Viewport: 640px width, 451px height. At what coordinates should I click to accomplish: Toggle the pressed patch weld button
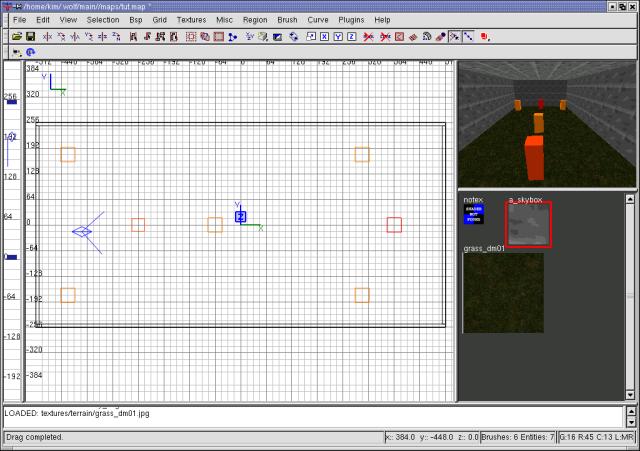coord(454,37)
